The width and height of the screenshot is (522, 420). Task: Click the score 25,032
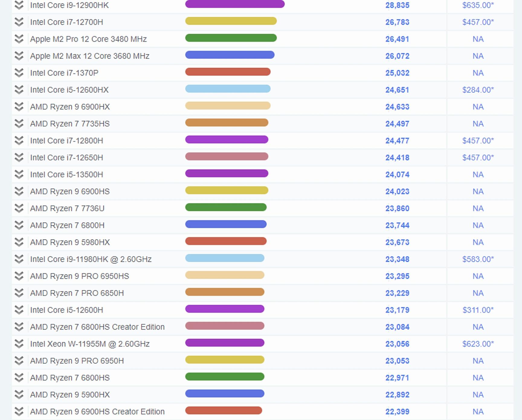point(397,73)
